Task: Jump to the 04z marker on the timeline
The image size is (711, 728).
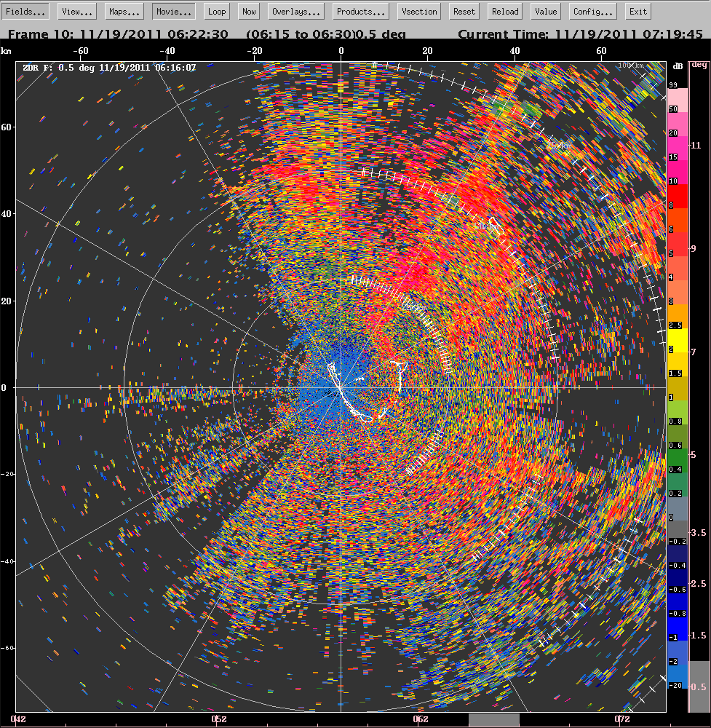Action: 19,719
